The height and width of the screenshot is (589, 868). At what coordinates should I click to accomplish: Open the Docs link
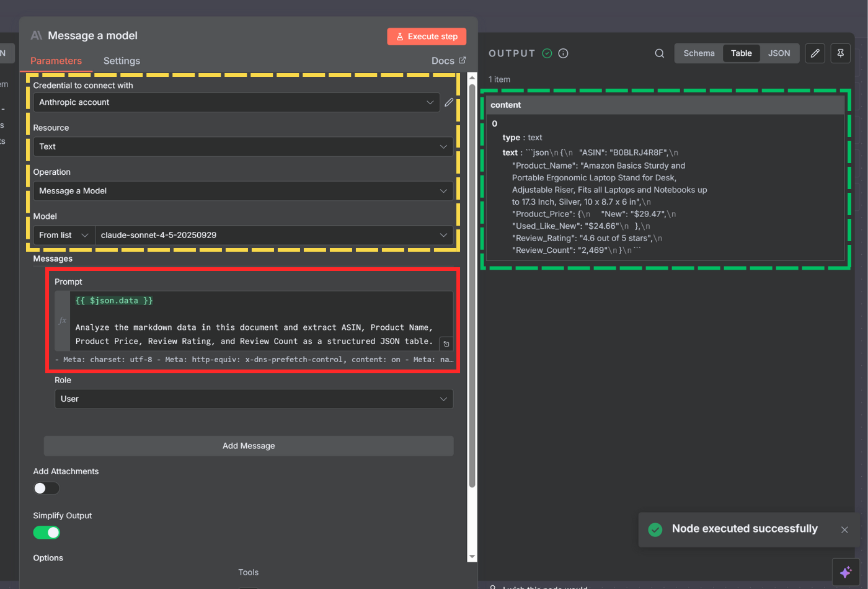click(448, 60)
